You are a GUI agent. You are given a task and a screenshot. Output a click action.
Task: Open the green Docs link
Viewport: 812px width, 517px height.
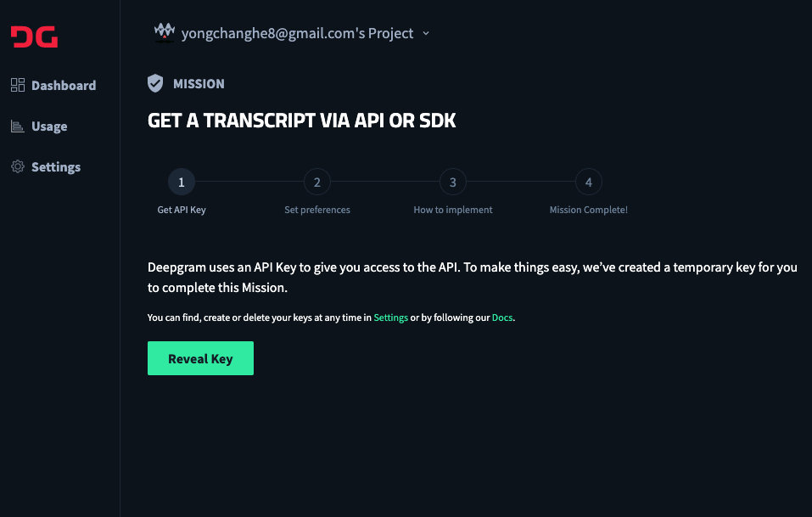pyautogui.click(x=501, y=318)
